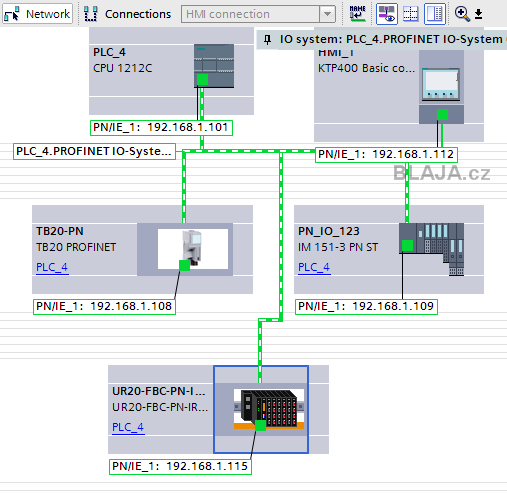Image resolution: width=507 pixels, height=493 pixels.
Task: Click the address label 192.168.1.101
Action: [x=161, y=128]
